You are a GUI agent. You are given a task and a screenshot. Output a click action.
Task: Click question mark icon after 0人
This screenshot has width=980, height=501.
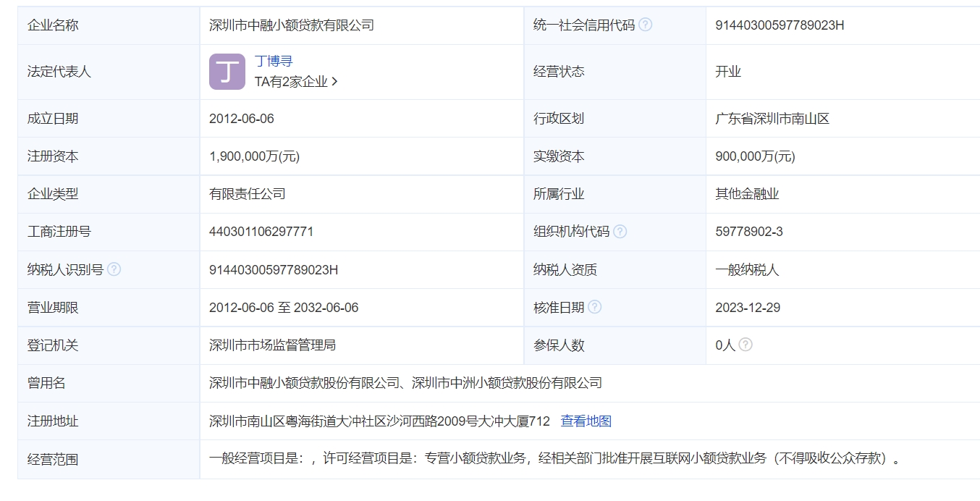[745, 345]
